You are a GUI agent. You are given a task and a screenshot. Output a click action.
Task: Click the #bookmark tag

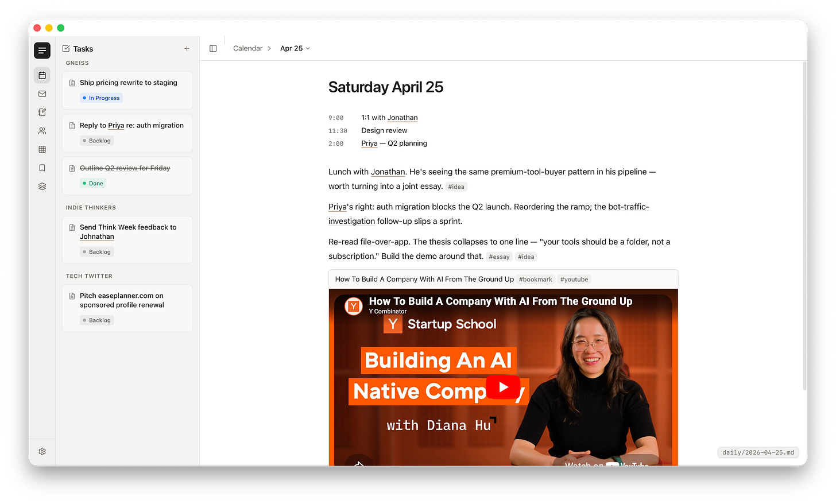pyautogui.click(x=535, y=280)
